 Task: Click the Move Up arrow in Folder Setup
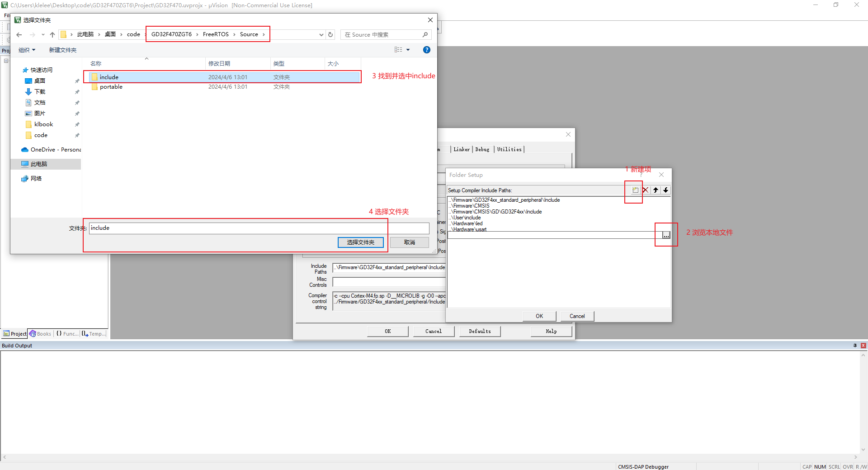coord(656,190)
